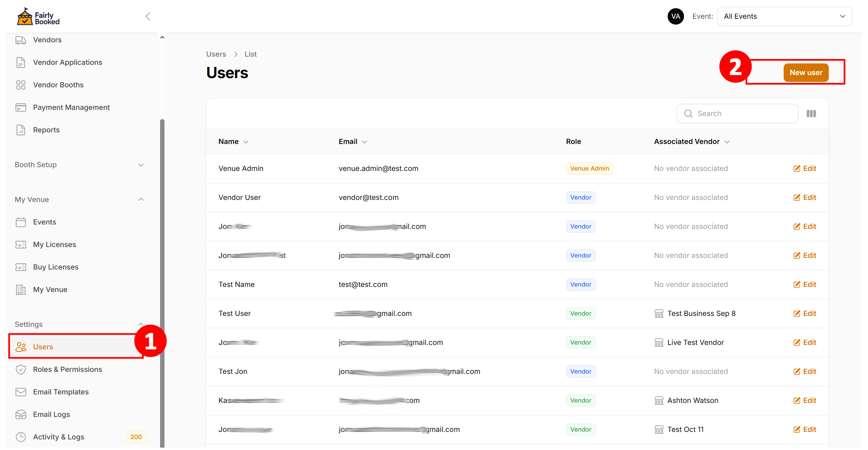Open Payment Management in the sidebar
The width and height of the screenshot is (868, 450).
point(71,107)
